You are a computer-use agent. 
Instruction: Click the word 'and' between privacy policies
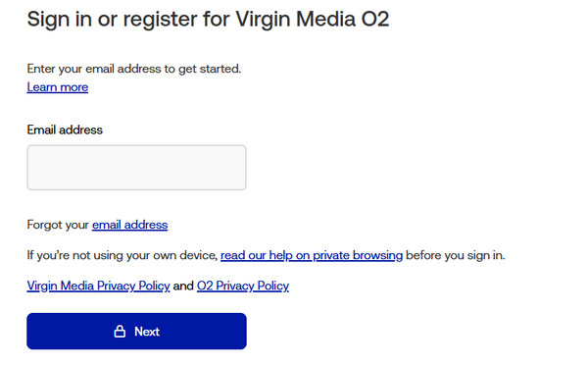point(183,287)
